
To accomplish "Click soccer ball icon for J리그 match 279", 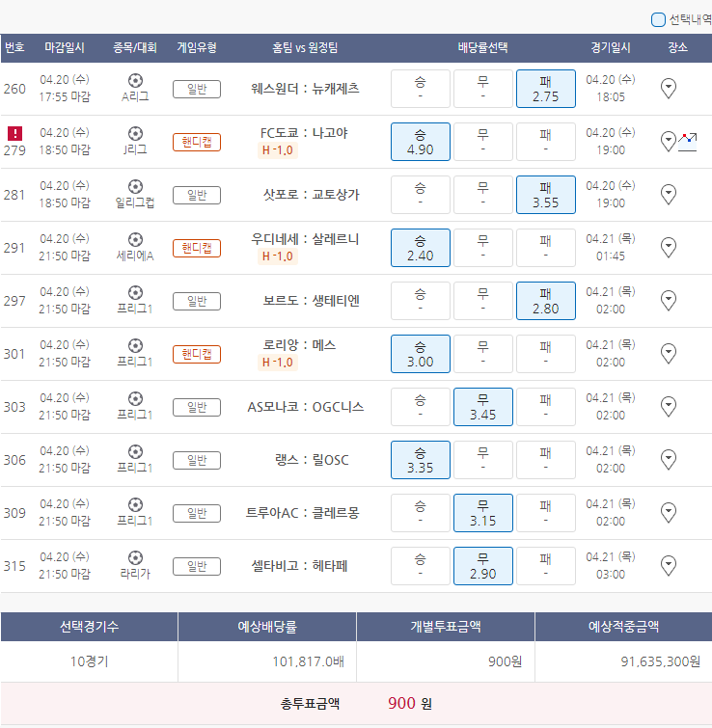I will click(x=135, y=134).
